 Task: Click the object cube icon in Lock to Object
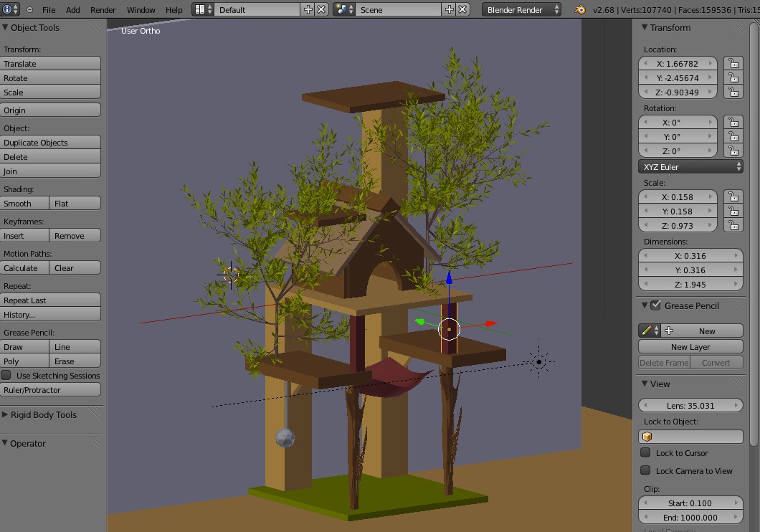647,437
